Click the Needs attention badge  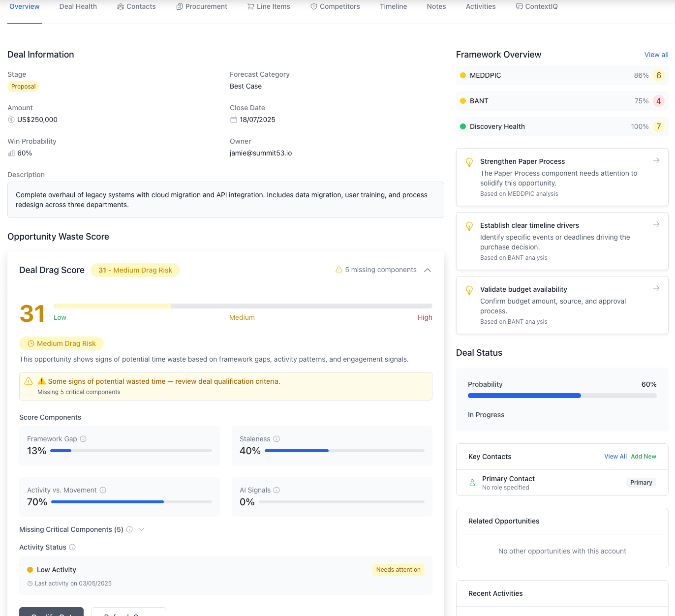tap(399, 569)
